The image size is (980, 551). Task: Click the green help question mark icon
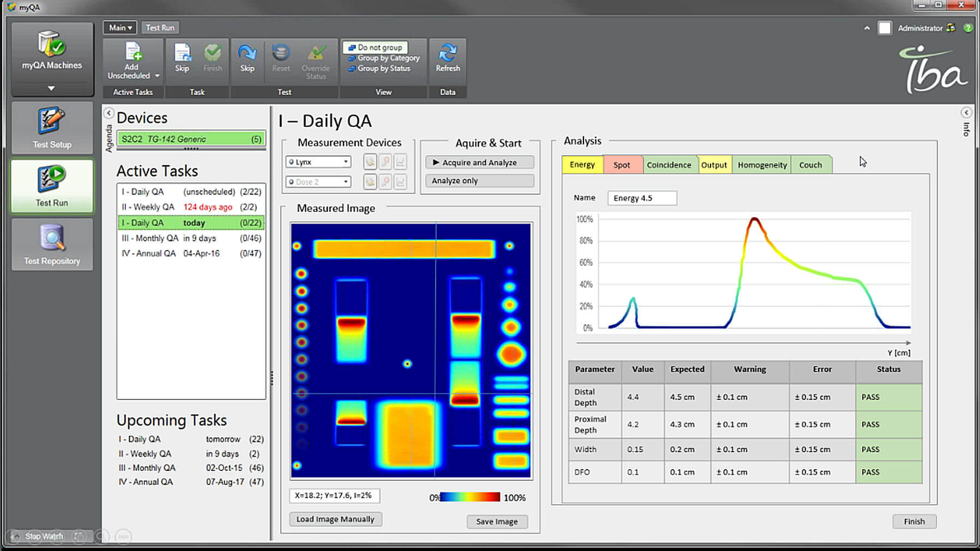(x=968, y=28)
